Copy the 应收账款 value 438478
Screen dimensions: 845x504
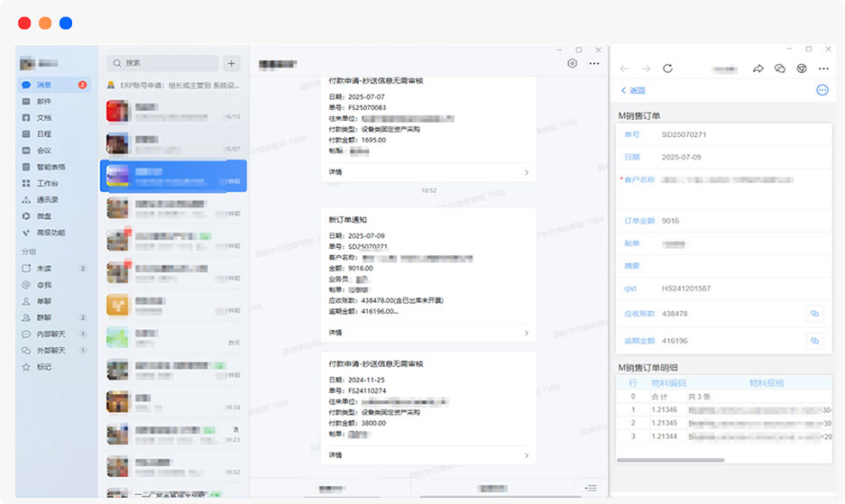point(813,314)
